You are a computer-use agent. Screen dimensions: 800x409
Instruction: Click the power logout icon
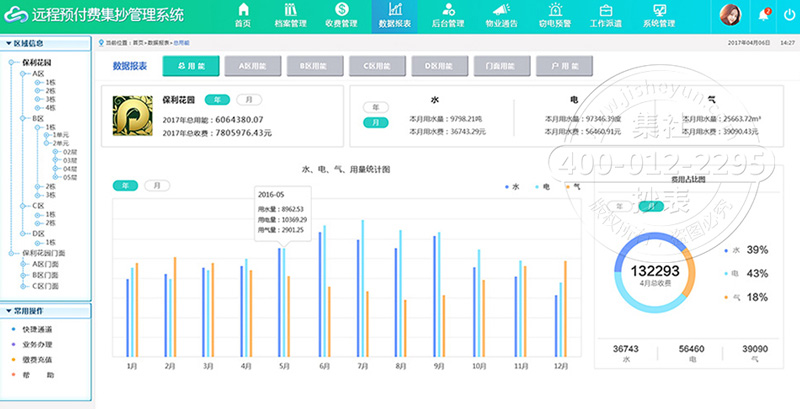click(x=787, y=14)
